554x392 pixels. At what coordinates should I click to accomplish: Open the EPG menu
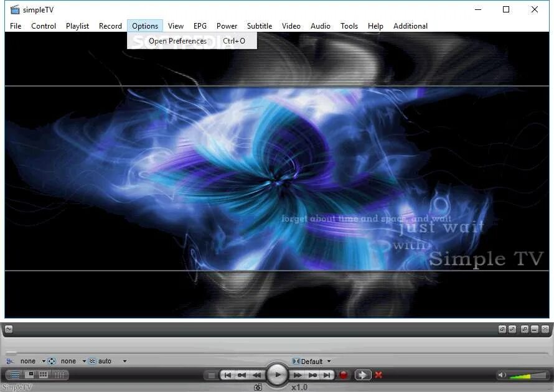pos(200,26)
